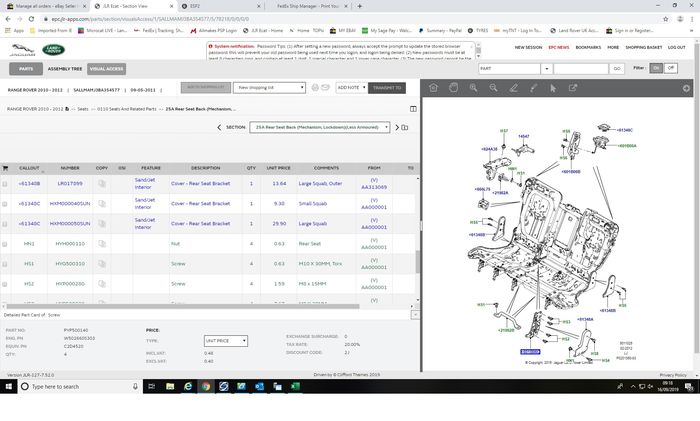Copy part number HYP000200
The width and height of the screenshot is (700, 421).
click(x=102, y=284)
